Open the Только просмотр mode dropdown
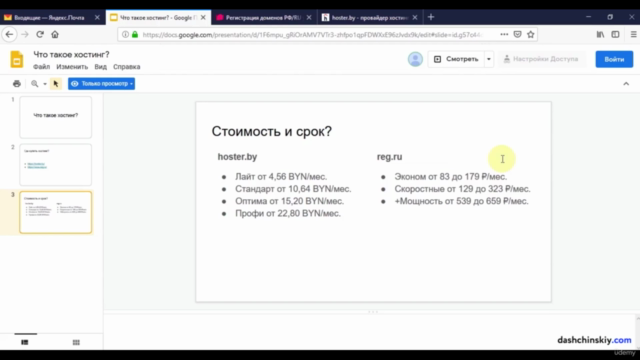640x360 pixels. point(101,84)
